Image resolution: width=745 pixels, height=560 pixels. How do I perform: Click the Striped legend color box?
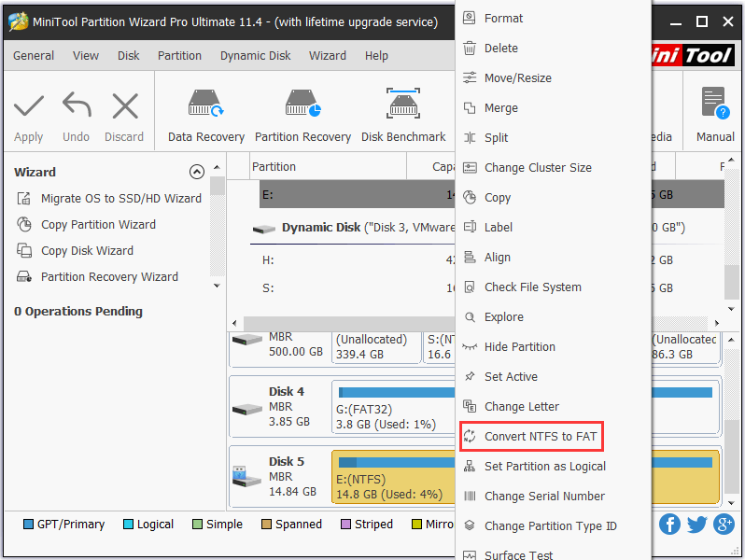point(345,524)
